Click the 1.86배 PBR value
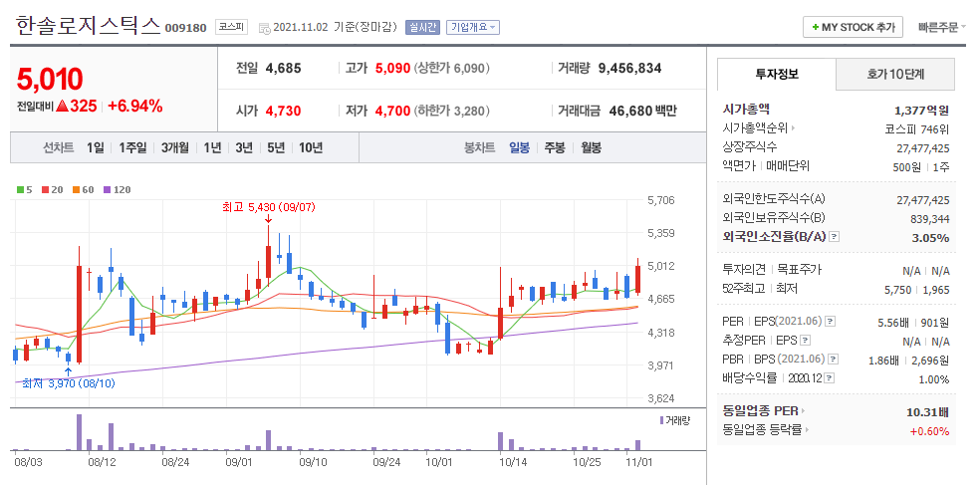This screenshot has height=485, width=980. (883, 361)
